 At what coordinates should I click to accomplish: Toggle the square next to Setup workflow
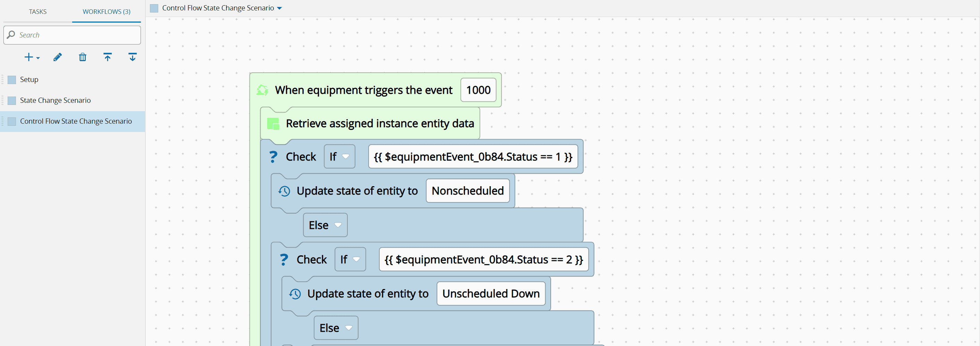[12, 80]
